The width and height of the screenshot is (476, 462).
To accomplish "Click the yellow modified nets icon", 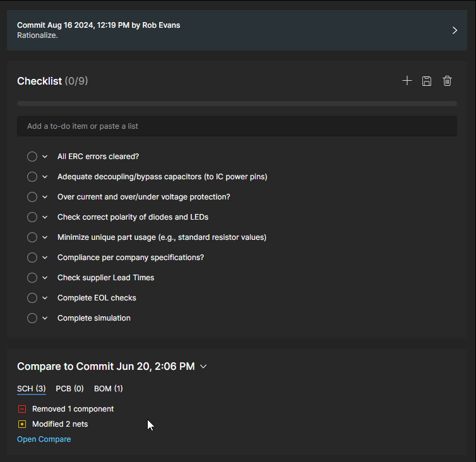I will coord(22,424).
